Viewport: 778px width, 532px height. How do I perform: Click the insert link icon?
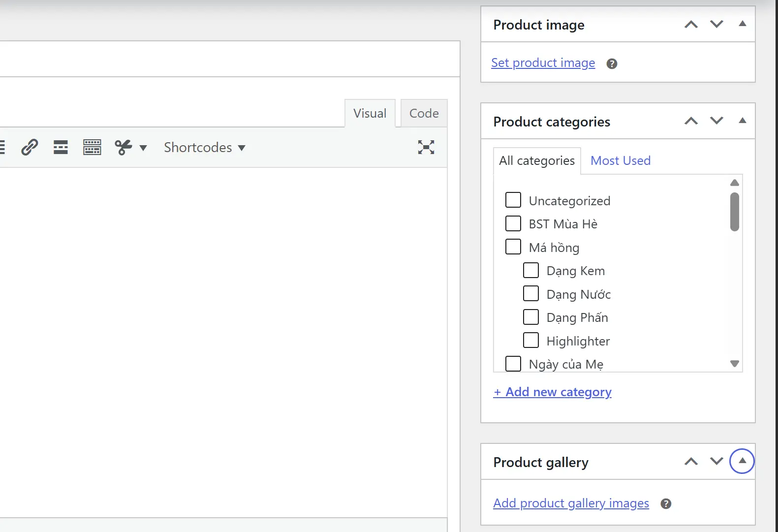click(30, 147)
